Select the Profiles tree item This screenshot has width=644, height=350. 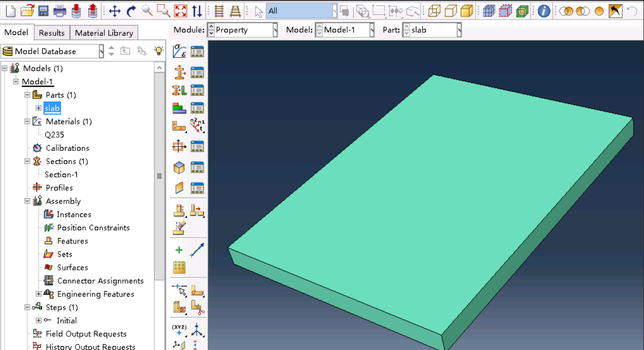pyautogui.click(x=59, y=188)
